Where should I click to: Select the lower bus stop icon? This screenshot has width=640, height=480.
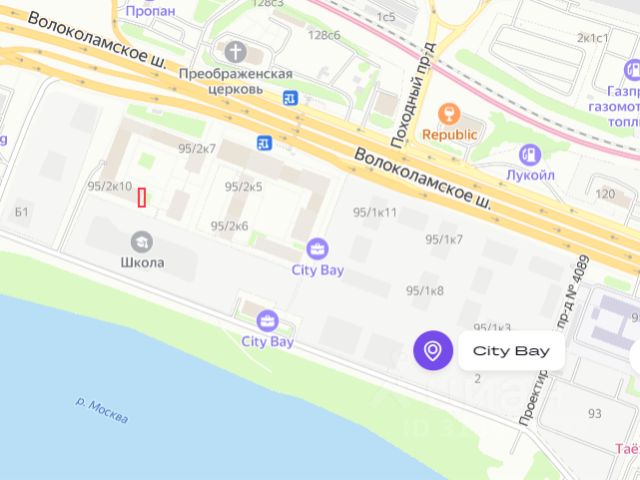coord(264,143)
